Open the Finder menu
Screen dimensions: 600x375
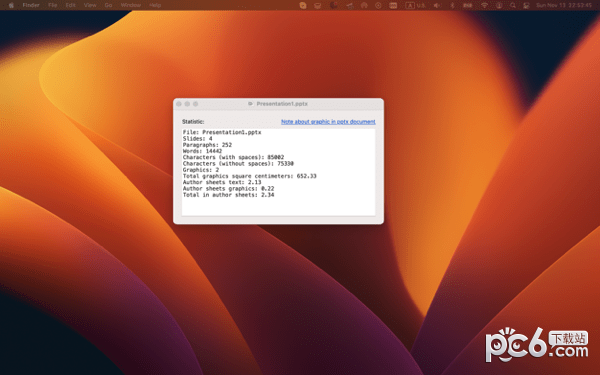point(31,5)
